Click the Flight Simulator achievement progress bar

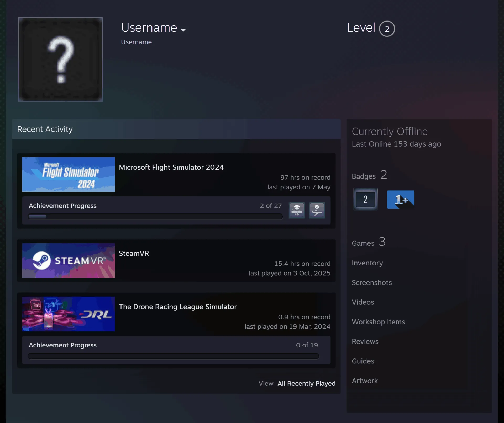point(155,217)
